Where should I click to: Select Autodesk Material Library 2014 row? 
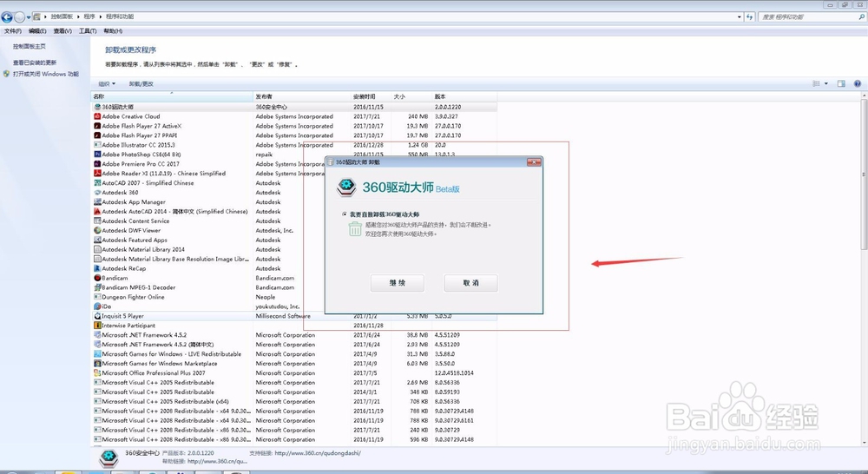(208, 249)
